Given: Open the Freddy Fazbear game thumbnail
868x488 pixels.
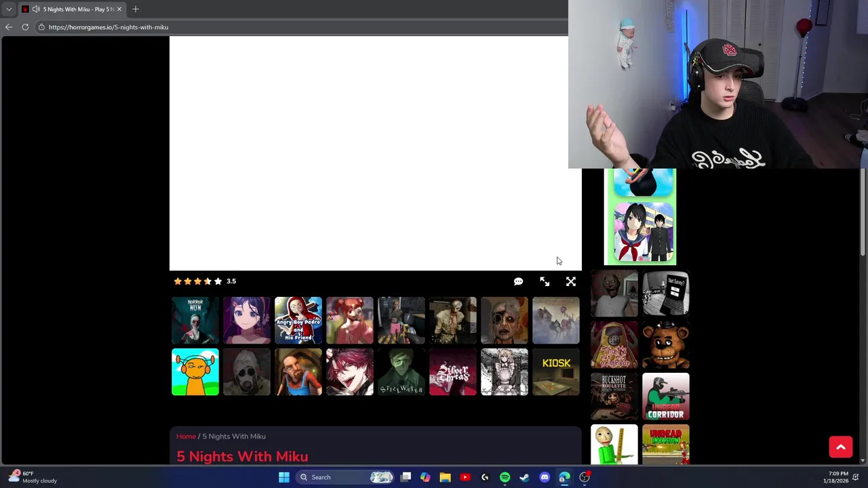Looking at the screenshot, I should (666, 345).
